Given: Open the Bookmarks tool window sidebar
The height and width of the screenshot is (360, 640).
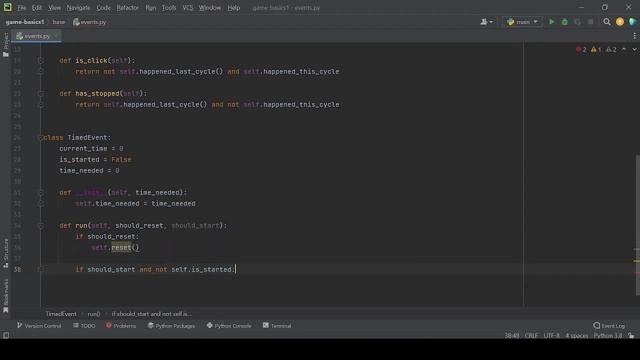Looking at the screenshot, I should 6,296.
